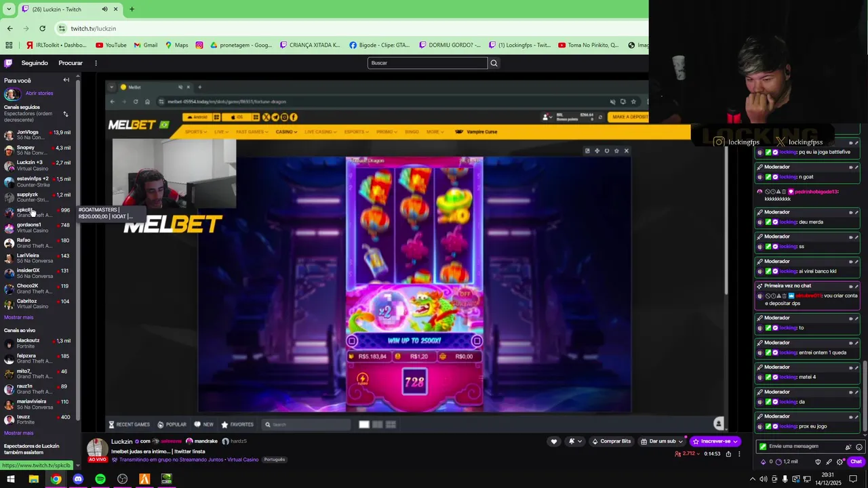Open the Chrome tab search dropdown

[9, 9]
